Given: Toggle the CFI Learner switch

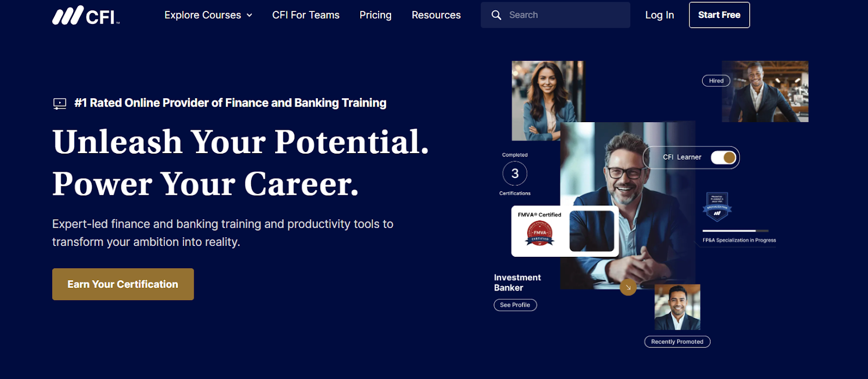Looking at the screenshot, I should 723,157.
